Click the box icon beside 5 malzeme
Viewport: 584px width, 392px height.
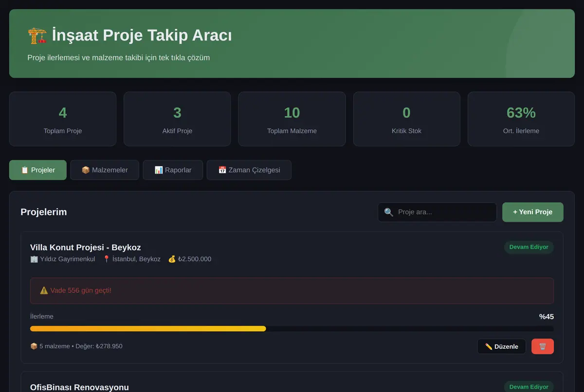[34, 346]
